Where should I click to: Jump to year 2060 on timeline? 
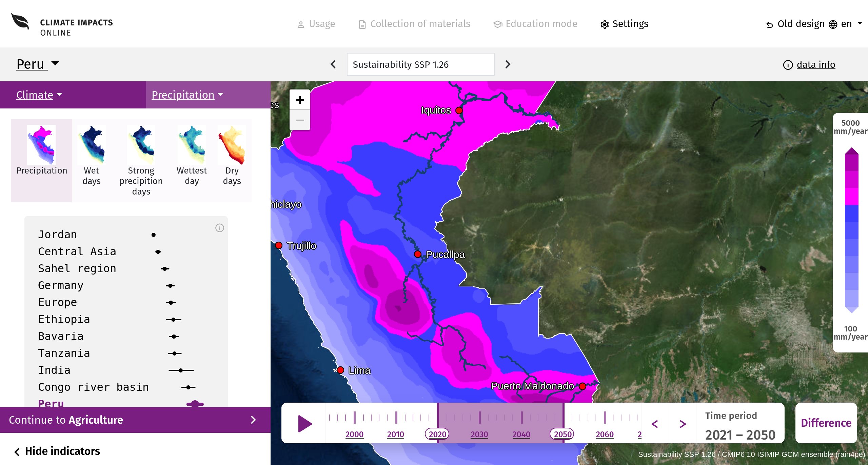pos(605,434)
